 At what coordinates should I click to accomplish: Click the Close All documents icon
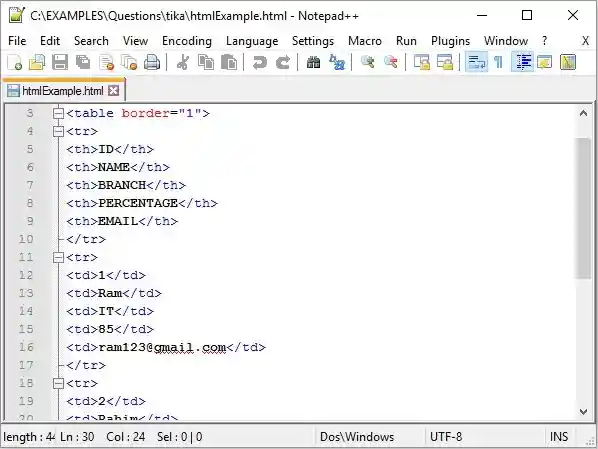coord(129,62)
